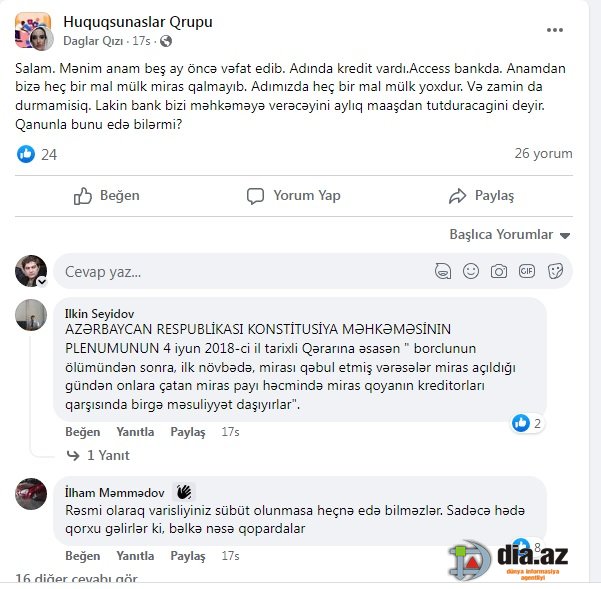Click the avatar sticker icon in reply box

[443, 271]
